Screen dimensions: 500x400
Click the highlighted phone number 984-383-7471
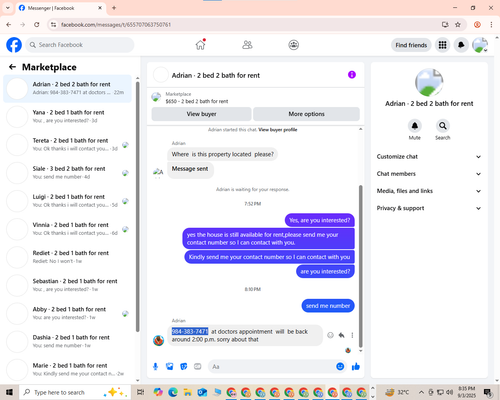coord(190,331)
